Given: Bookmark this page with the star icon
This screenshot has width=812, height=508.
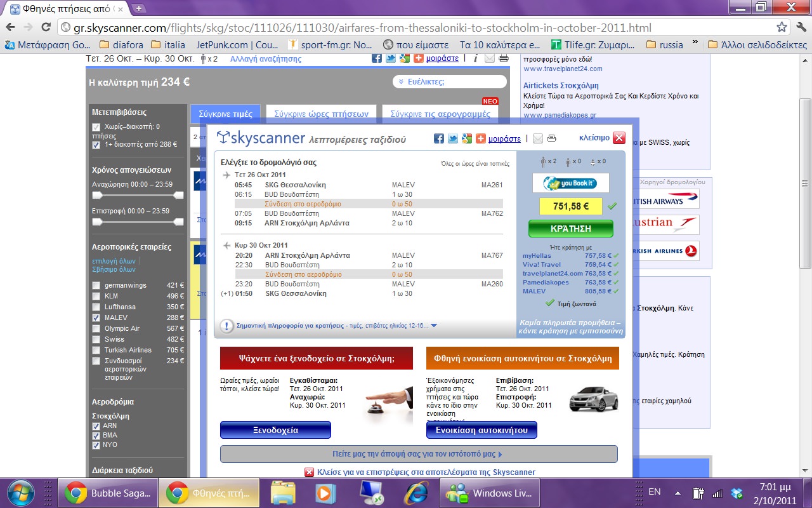Looking at the screenshot, I should pyautogui.click(x=782, y=27).
